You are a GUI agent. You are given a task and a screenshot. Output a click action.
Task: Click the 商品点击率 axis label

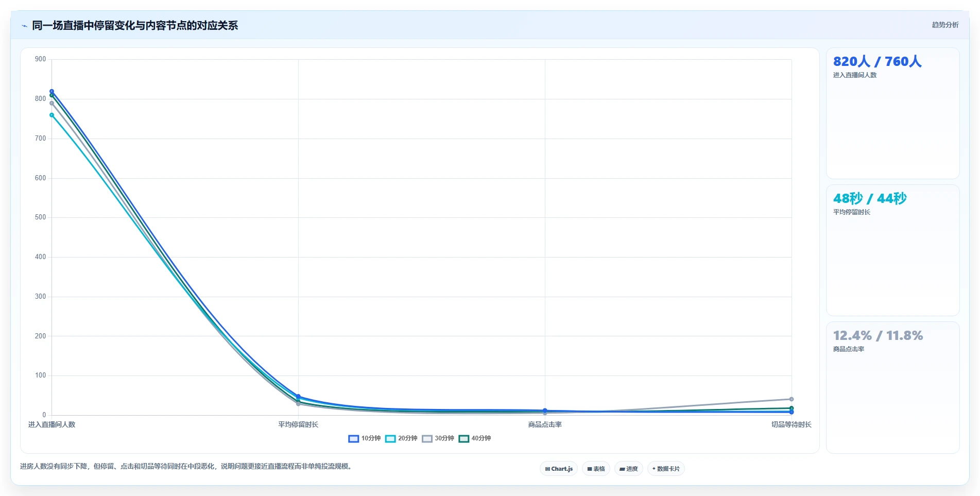545,424
